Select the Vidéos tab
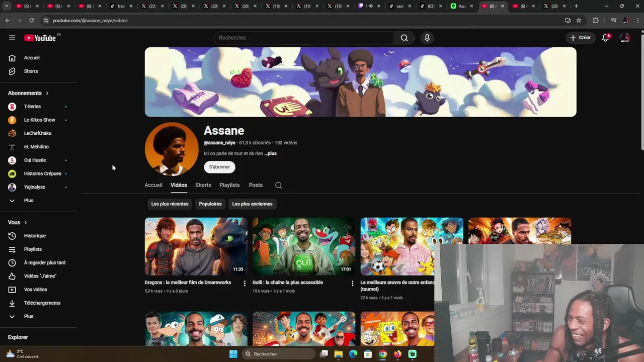 179,185
